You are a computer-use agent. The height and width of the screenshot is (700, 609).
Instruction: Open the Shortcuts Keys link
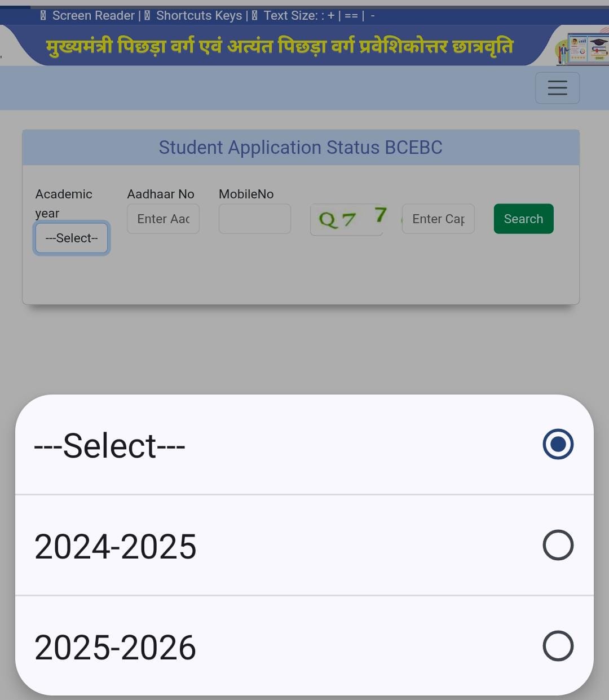(199, 16)
